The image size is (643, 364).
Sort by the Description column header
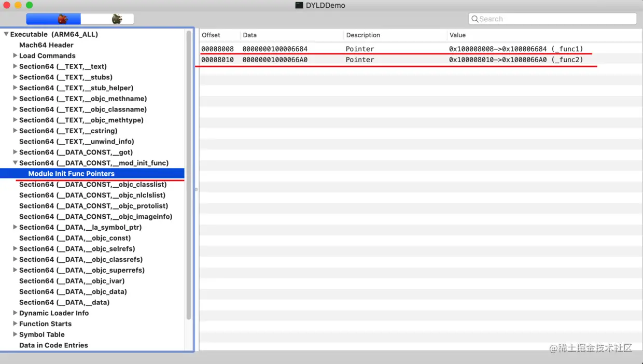pos(395,35)
